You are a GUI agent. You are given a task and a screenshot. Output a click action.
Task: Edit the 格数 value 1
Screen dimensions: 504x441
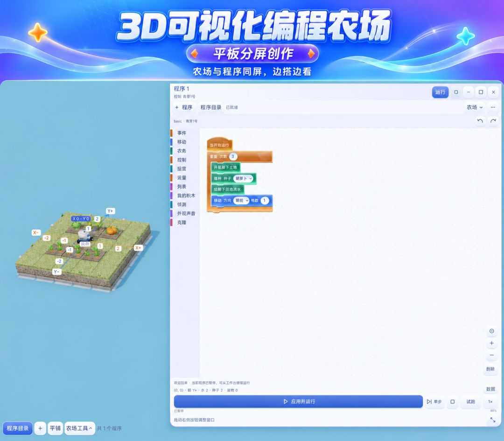coord(265,201)
